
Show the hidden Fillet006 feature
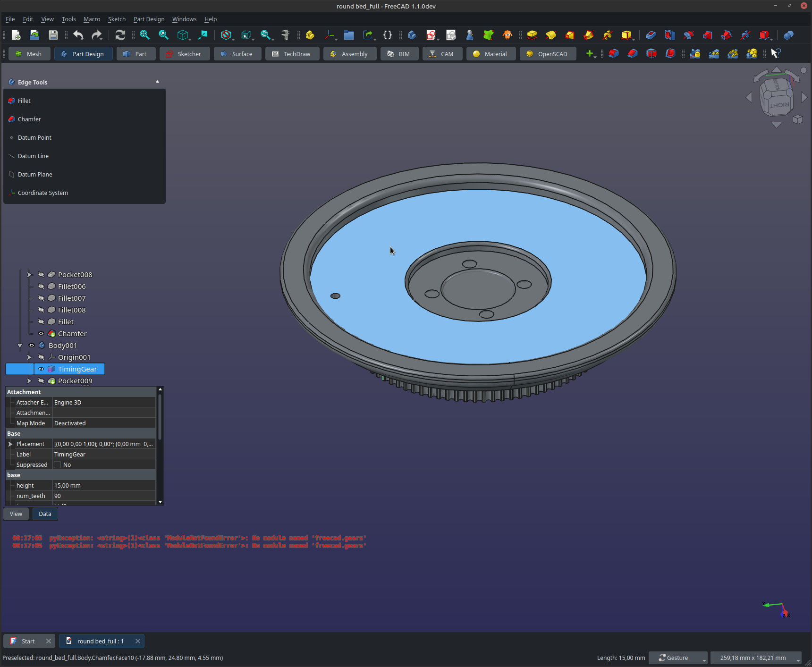tap(41, 287)
